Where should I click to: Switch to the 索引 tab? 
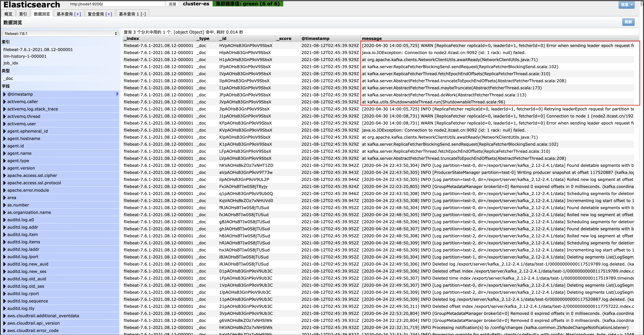tap(23, 14)
